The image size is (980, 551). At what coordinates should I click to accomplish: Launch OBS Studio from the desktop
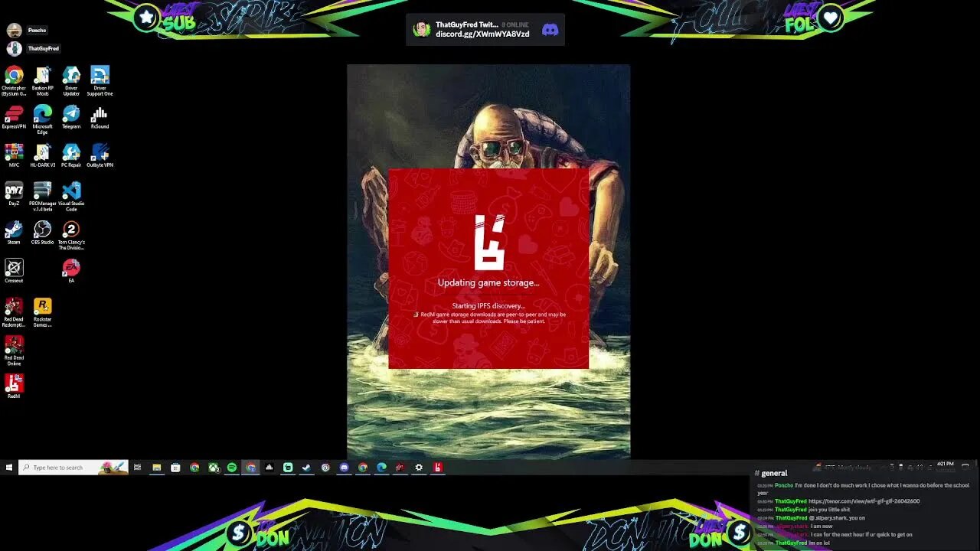(x=43, y=233)
